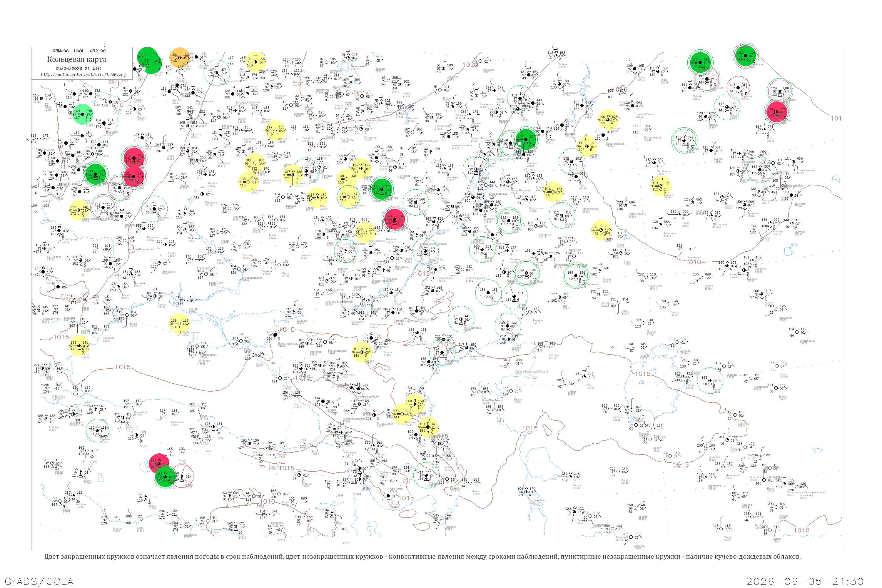Click the yellow circle at Шамары

point(608,120)
